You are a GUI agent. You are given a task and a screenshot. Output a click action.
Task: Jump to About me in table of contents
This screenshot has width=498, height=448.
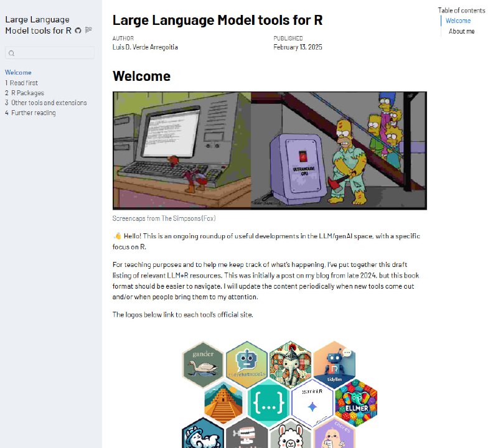tap(461, 31)
